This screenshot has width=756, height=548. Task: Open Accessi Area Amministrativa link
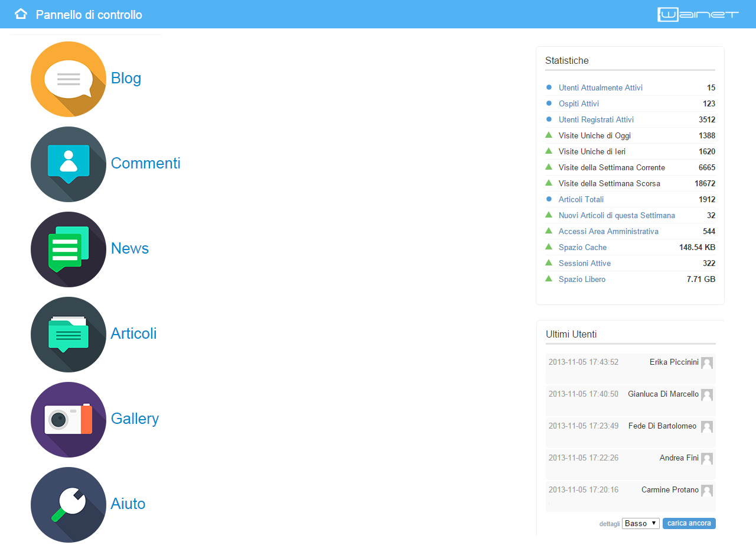pos(608,231)
